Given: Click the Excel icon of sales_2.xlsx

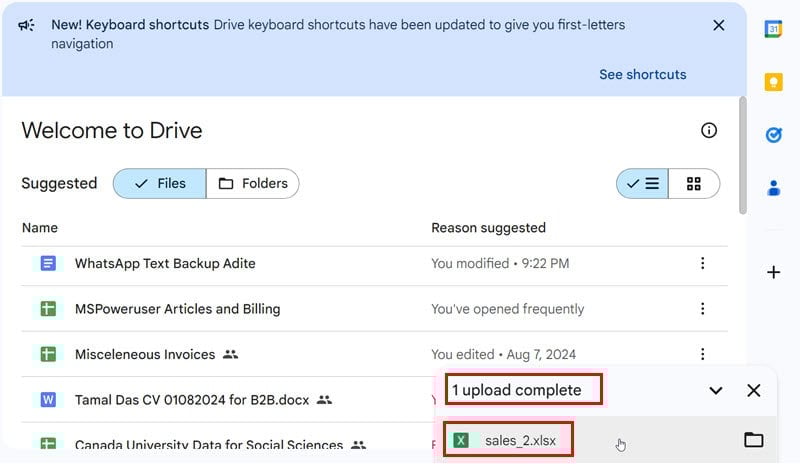Looking at the screenshot, I should point(461,441).
